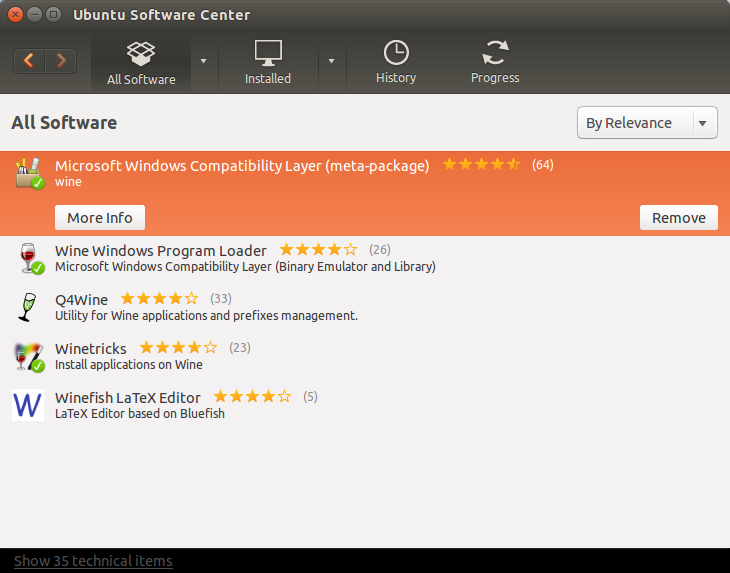Go forward with the right arrow button
730x573 pixels.
[x=61, y=61]
